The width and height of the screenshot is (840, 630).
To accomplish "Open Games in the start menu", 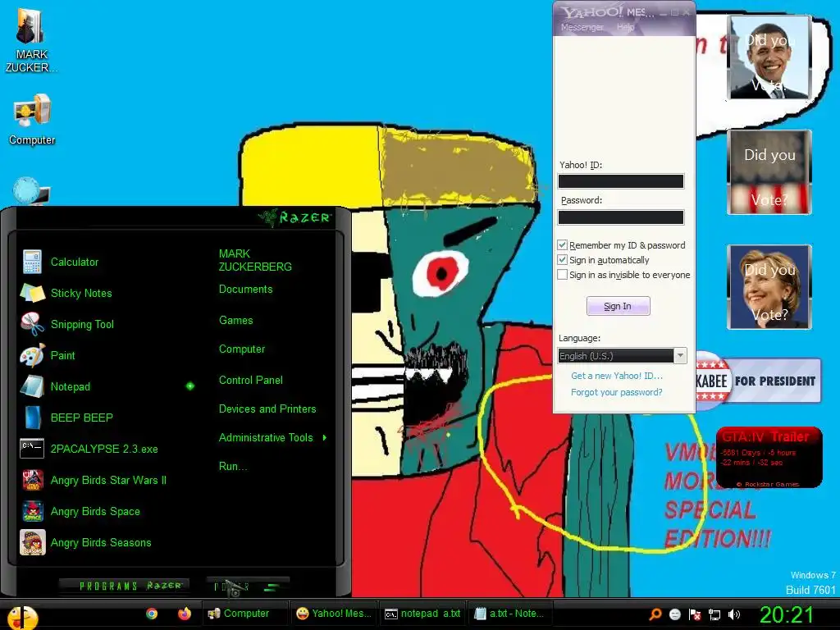I will click(x=235, y=321).
